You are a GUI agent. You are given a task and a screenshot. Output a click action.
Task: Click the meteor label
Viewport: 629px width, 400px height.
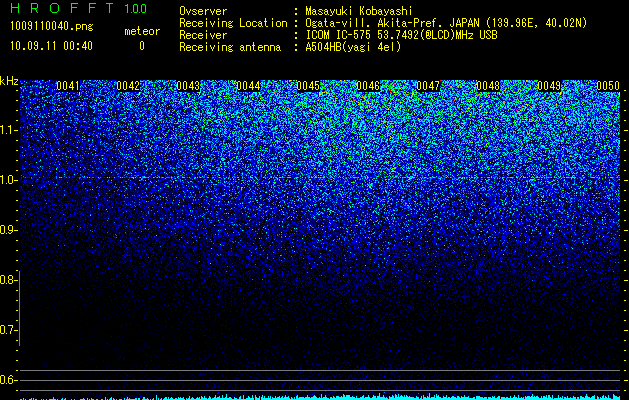(142, 31)
